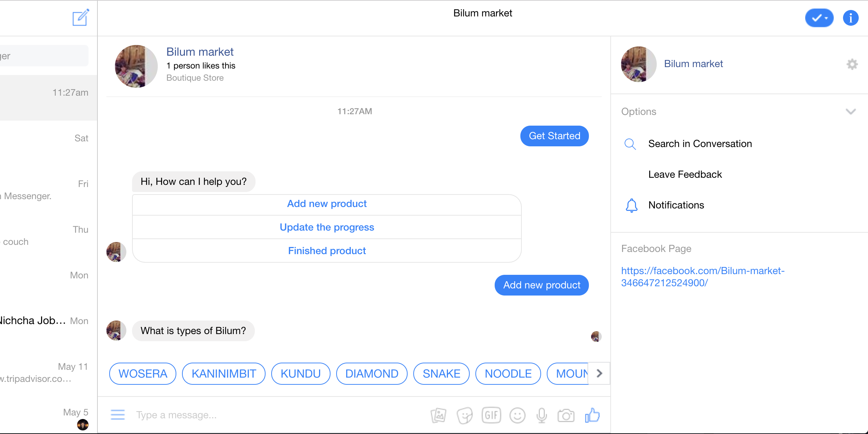Open the Bilum market Facebook page link
Screen dimensions: 868x434
pyautogui.click(x=703, y=277)
